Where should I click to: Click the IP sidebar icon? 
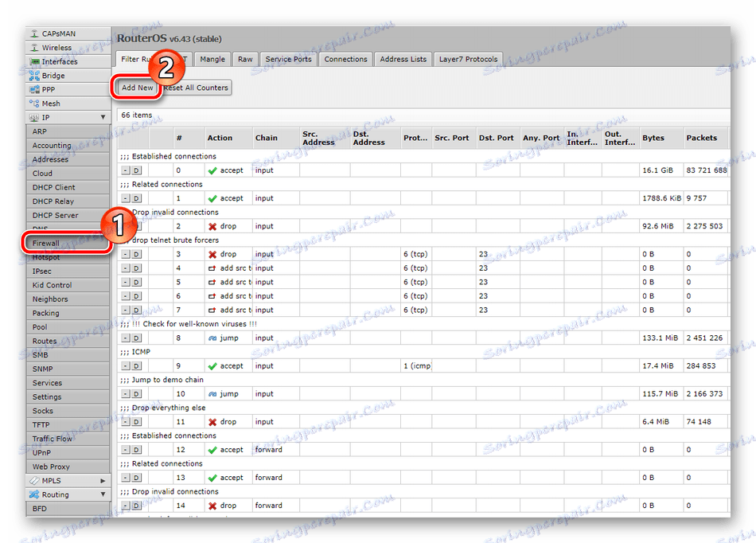pyautogui.click(x=34, y=118)
